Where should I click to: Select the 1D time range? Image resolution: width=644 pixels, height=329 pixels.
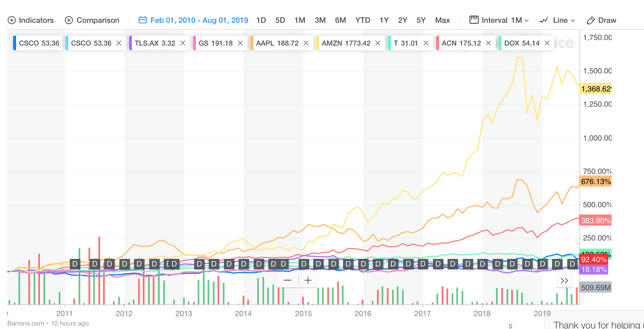(x=261, y=20)
